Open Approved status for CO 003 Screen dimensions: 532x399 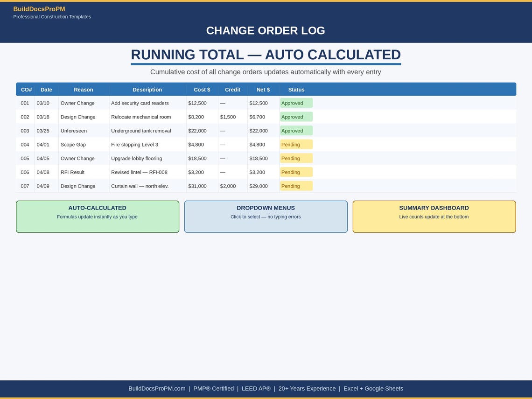click(x=296, y=131)
